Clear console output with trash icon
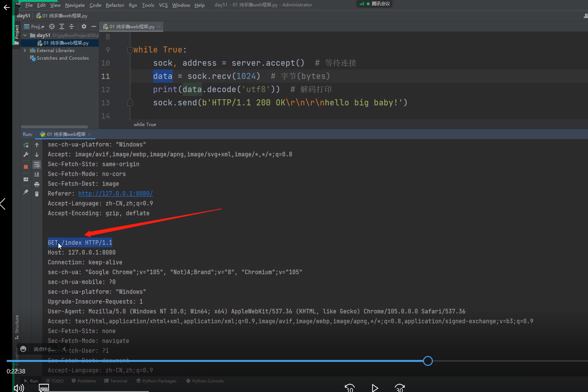 tap(37, 194)
